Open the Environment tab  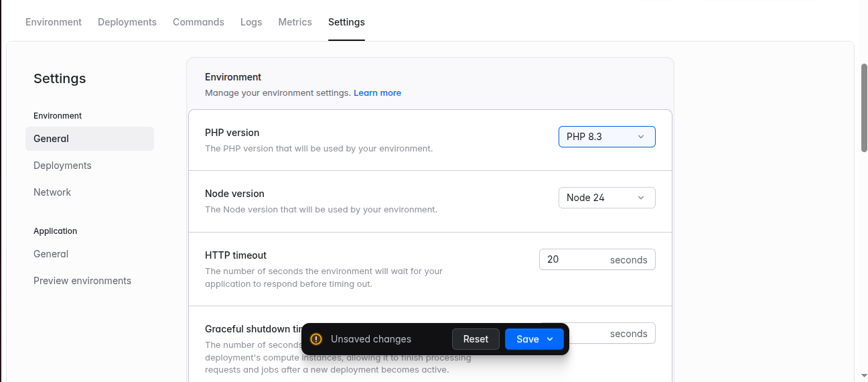tap(54, 22)
